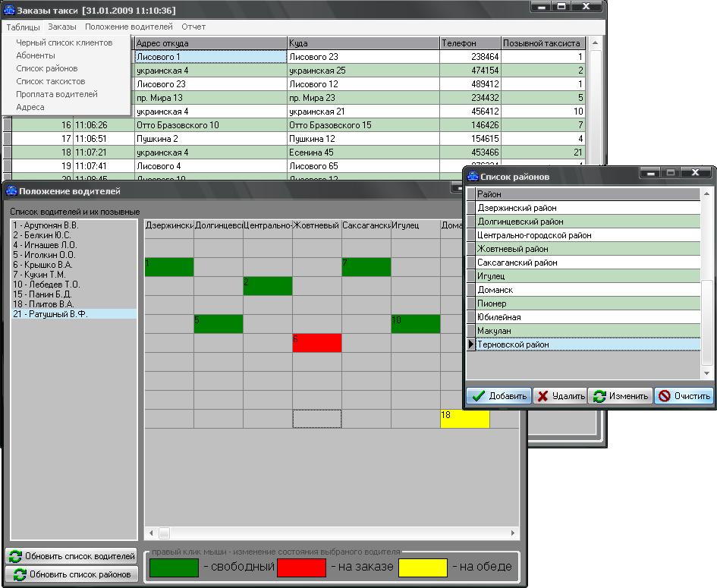Select Отто Бразовского 10 cell
Image resolution: width=717 pixels, height=588 pixels.
(x=211, y=125)
